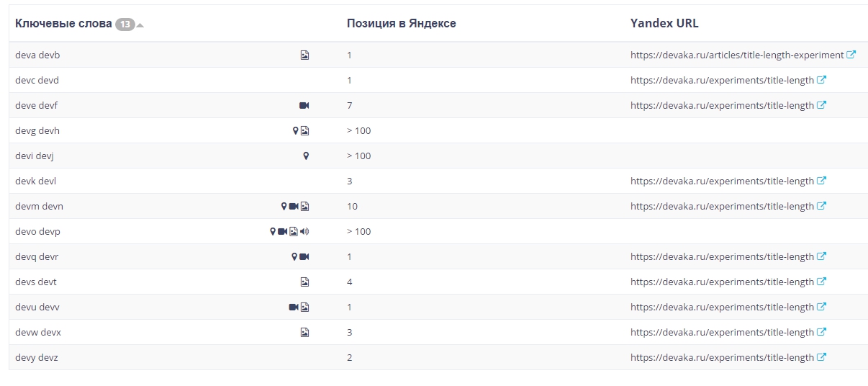Click the video icon in deve devf row
This screenshot has height=386, width=868.
[304, 105]
